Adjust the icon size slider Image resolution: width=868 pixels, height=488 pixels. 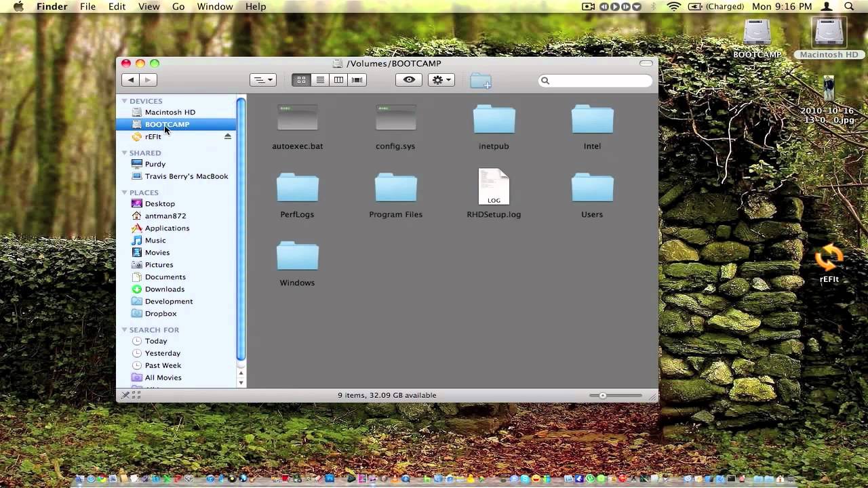[x=602, y=395]
